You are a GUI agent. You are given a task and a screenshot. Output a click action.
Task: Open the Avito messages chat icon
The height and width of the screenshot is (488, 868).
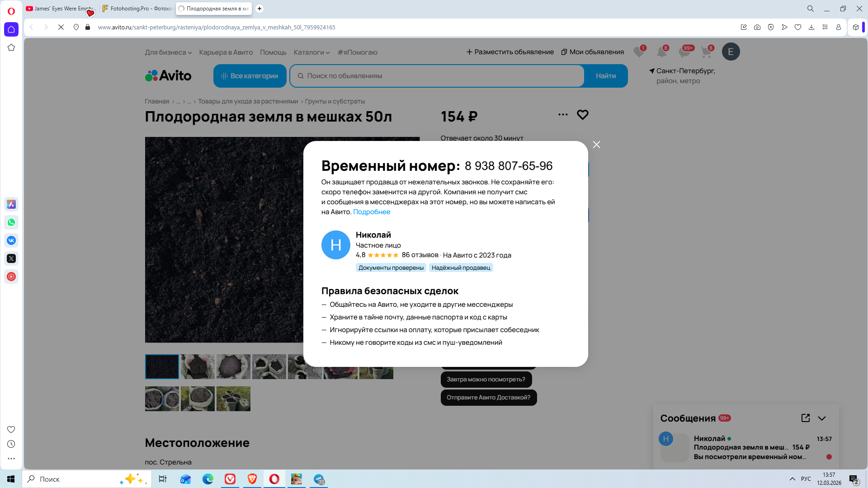coord(684,52)
